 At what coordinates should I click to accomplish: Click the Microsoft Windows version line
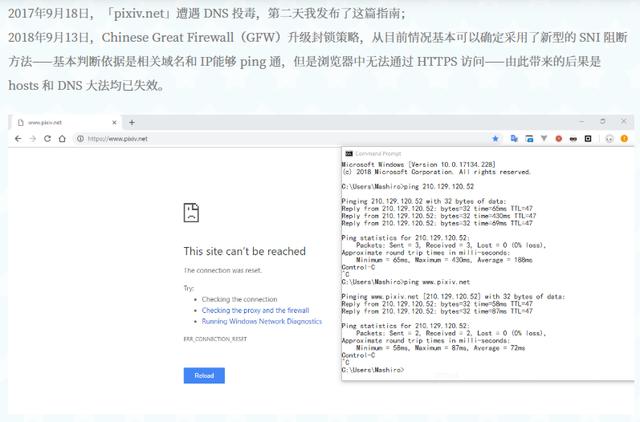pyautogui.click(x=418, y=164)
